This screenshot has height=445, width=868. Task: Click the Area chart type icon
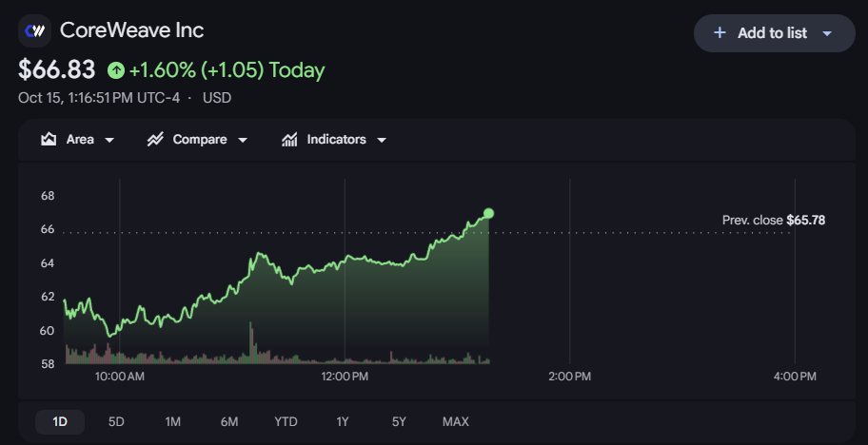(x=49, y=140)
